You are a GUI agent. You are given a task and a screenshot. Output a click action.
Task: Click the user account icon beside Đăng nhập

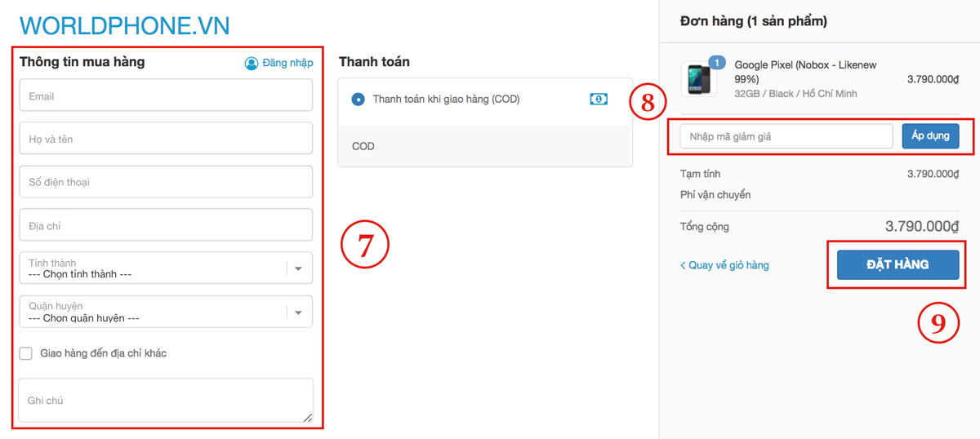pos(252,63)
